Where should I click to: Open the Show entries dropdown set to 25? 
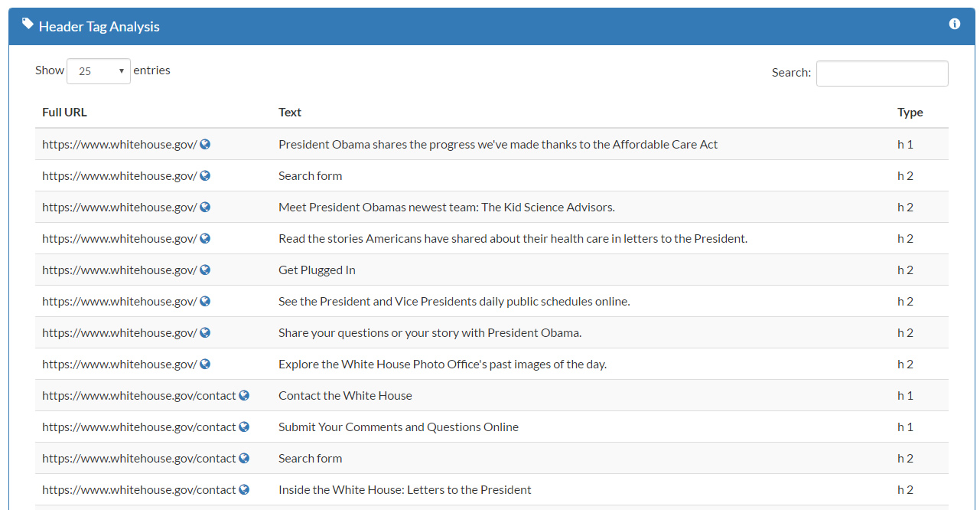tap(99, 71)
